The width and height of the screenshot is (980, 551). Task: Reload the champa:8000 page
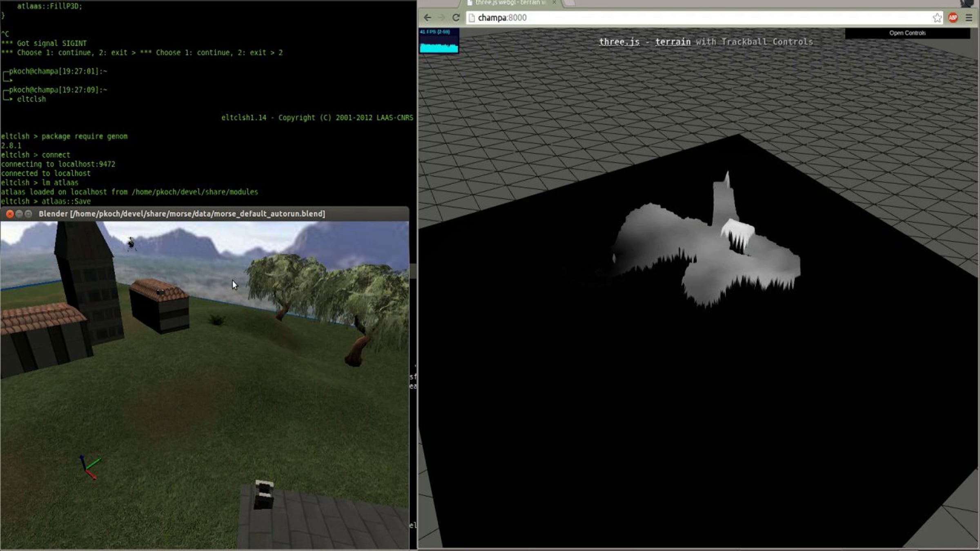coord(456,18)
